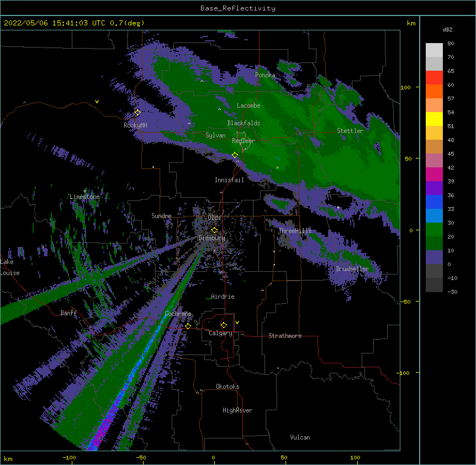Viewport: 476px width, 465px height.
Task: Select the Airdrie label
Action: tap(223, 297)
